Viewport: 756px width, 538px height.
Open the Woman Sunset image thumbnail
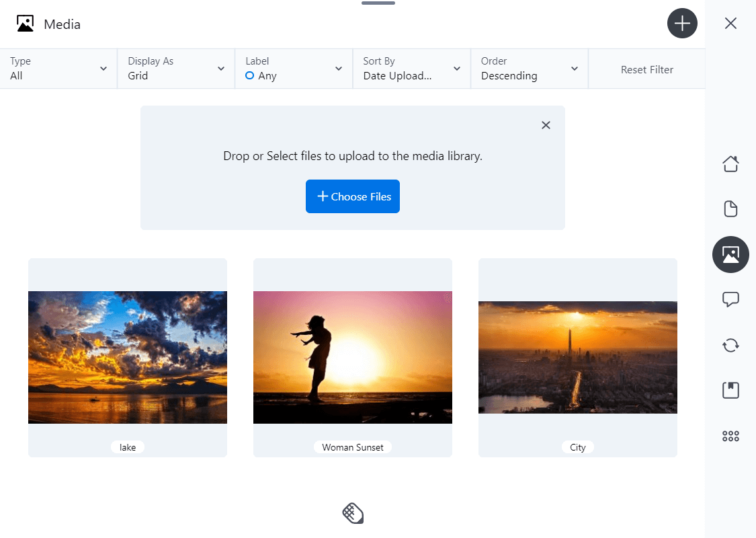pos(352,356)
